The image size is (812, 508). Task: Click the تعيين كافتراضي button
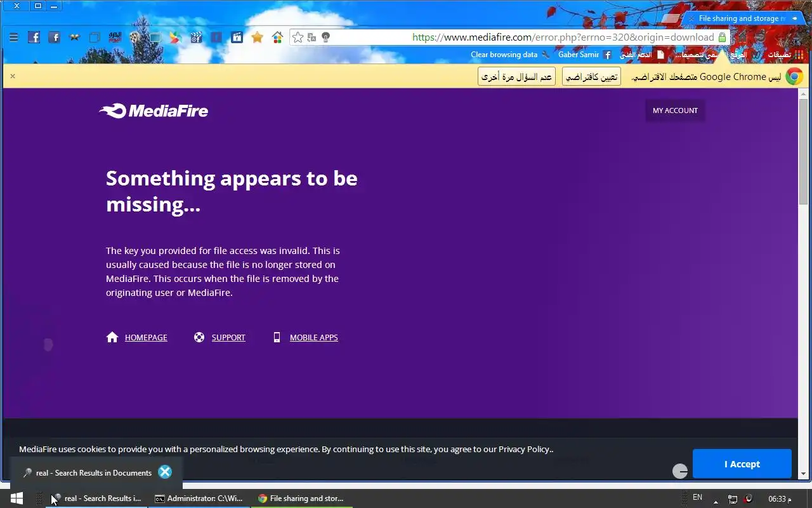(x=591, y=77)
